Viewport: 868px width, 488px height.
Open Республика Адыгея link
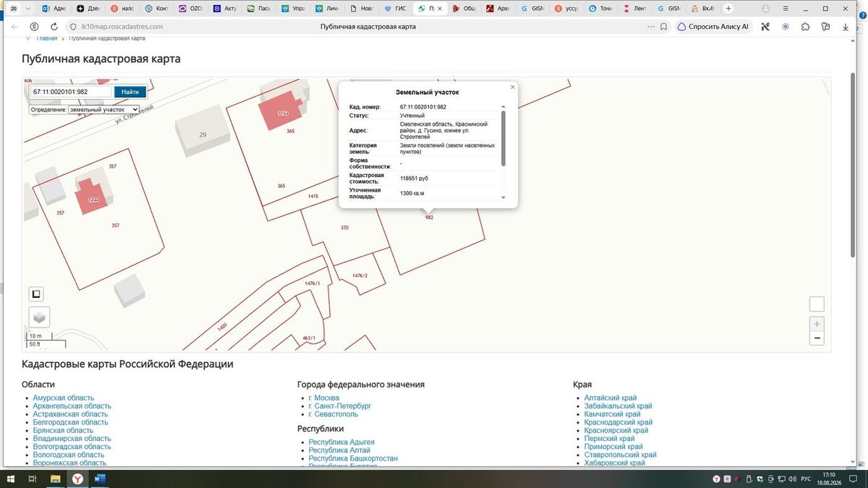click(x=341, y=442)
